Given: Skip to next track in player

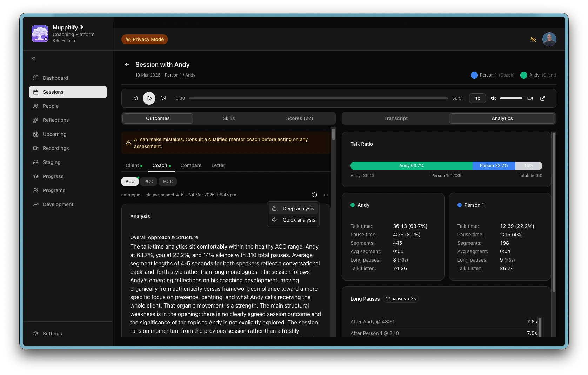Looking at the screenshot, I should coord(163,98).
